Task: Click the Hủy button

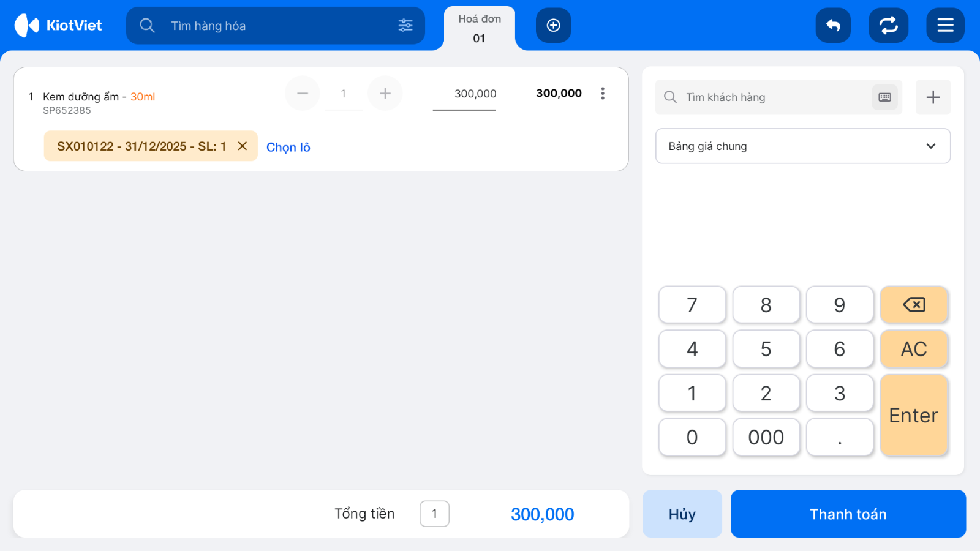Action: 682,514
